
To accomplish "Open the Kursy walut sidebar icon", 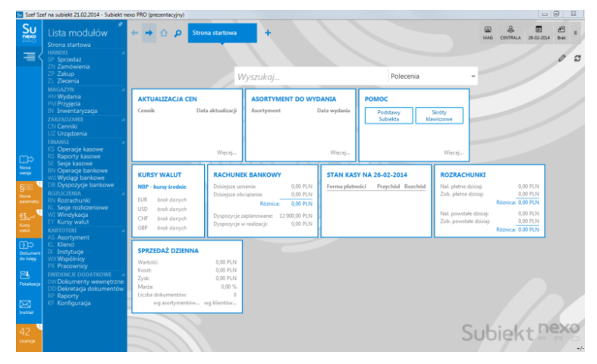I will (x=29, y=222).
